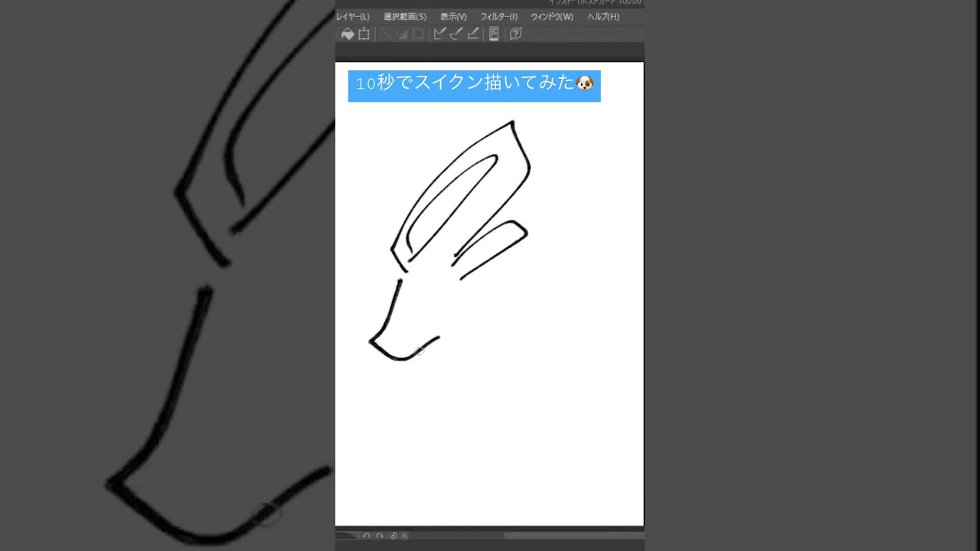Open the 選択範囲(S) menu

coord(405,17)
